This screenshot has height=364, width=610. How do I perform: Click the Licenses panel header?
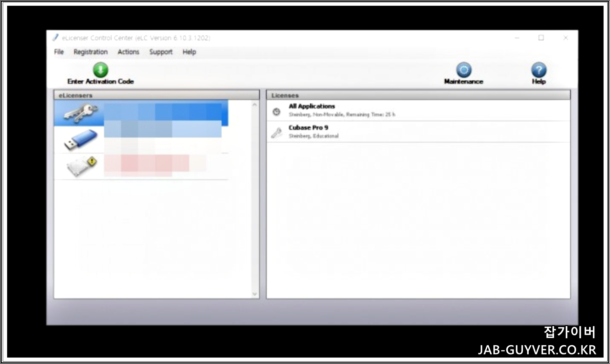pyautogui.click(x=418, y=95)
